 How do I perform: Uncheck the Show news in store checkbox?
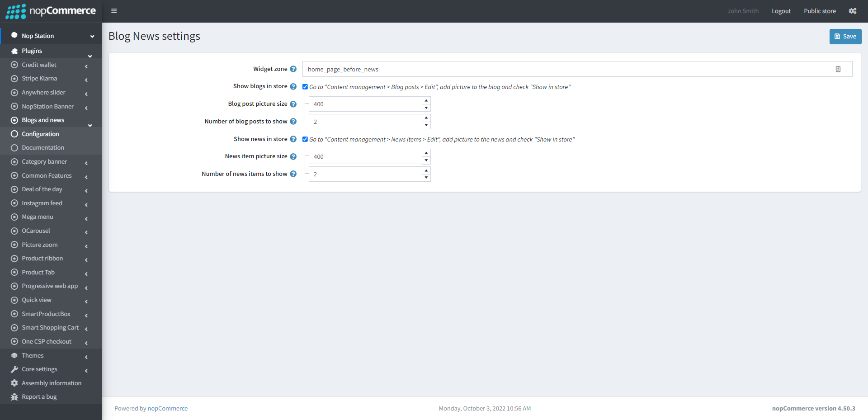tap(305, 139)
